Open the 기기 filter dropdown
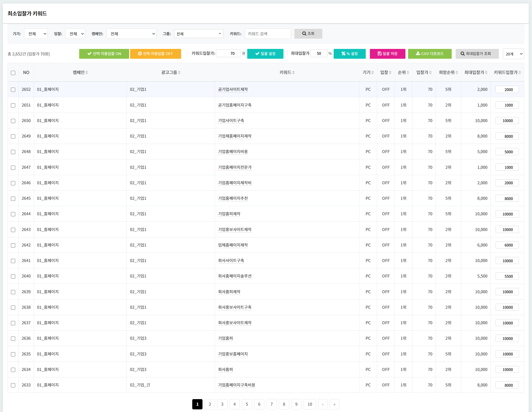The width and height of the screenshot is (532, 412). pyautogui.click(x=36, y=34)
